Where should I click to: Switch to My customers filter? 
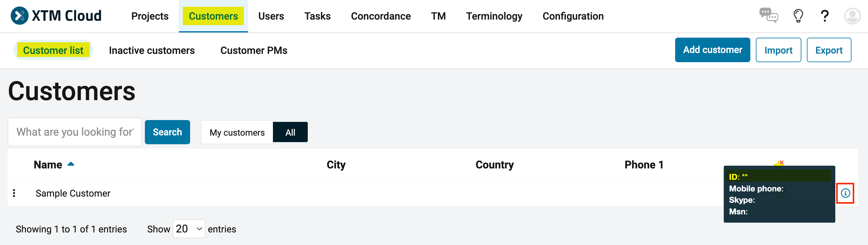tap(237, 132)
